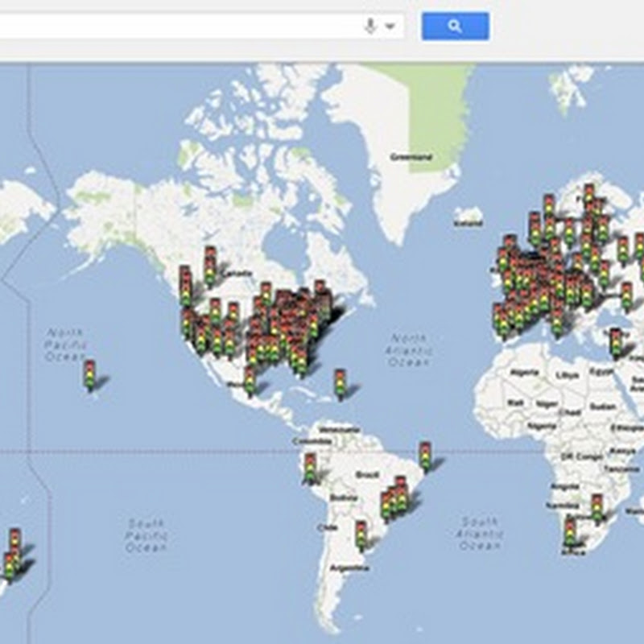Select the marker at South Africa's southern tip
Image resolution: width=644 pixels, height=644 pixels.
(x=570, y=532)
